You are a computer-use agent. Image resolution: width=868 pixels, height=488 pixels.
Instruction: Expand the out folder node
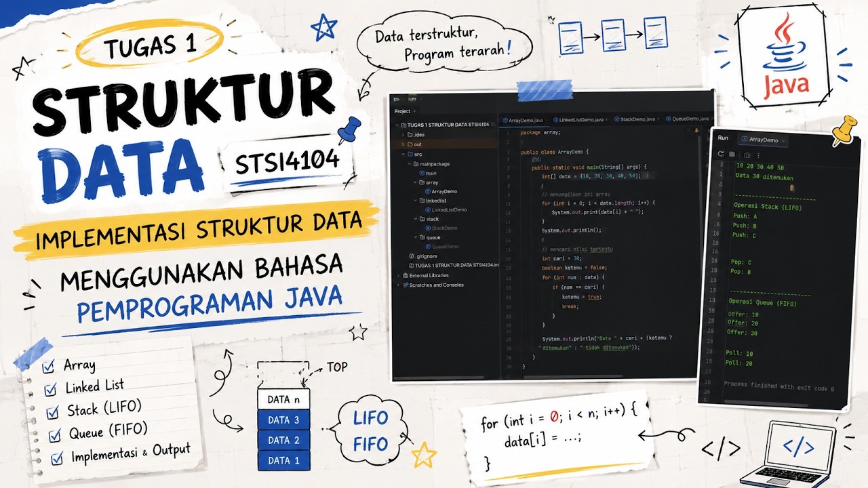403,144
